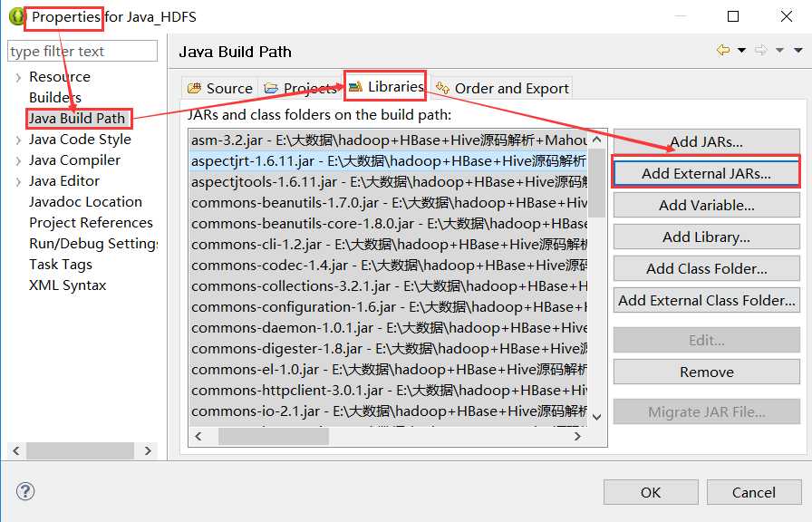Select commons-configuration-1.6.jar entry
Screen dimensions: 812x522
tap(389, 306)
